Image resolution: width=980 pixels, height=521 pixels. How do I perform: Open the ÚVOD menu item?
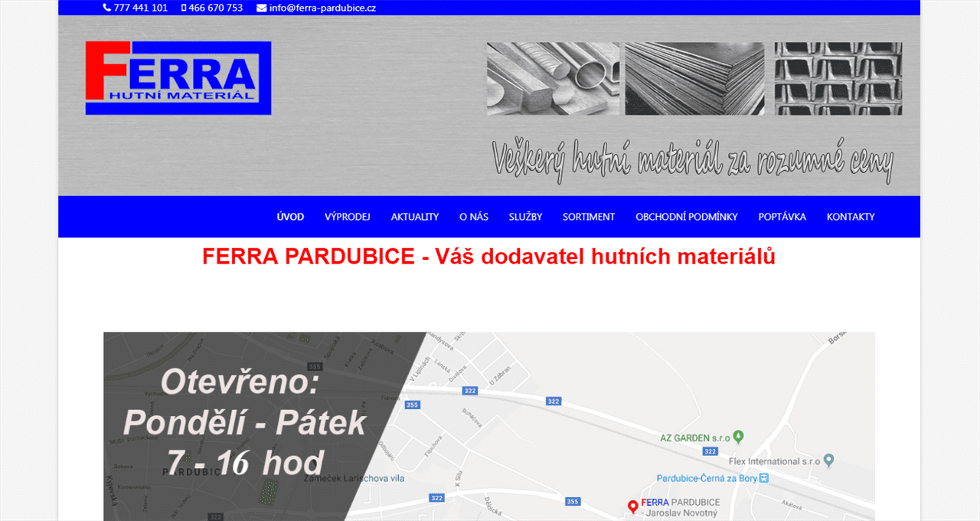tap(290, 217)
